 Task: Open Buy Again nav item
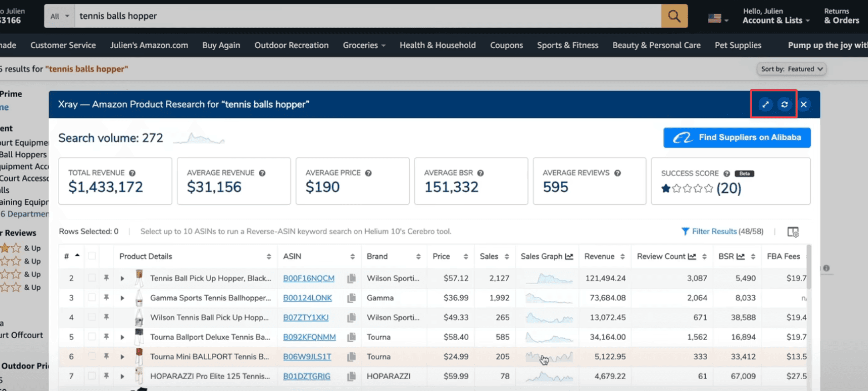point(221,45)
